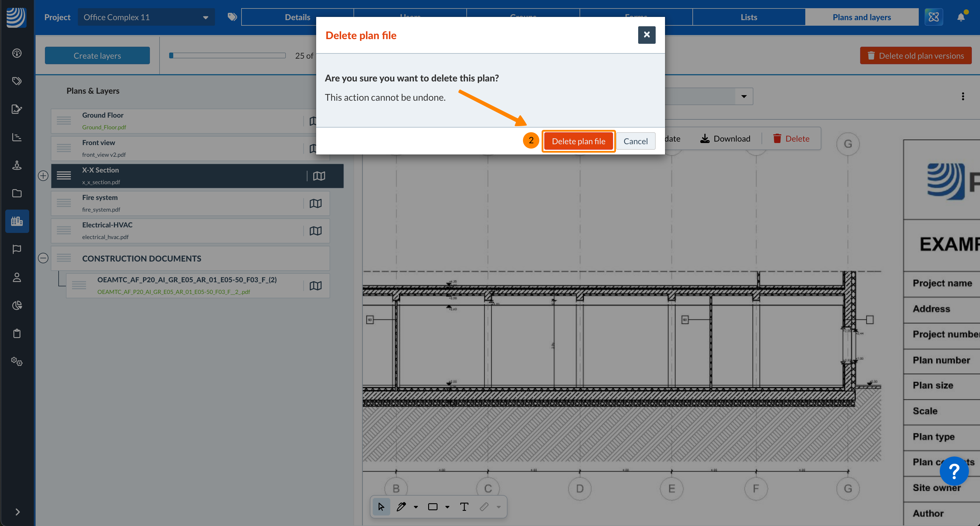This screenshot has height=526, width=980.
Task: Click the cursor select tool
Action: (381, 507)
